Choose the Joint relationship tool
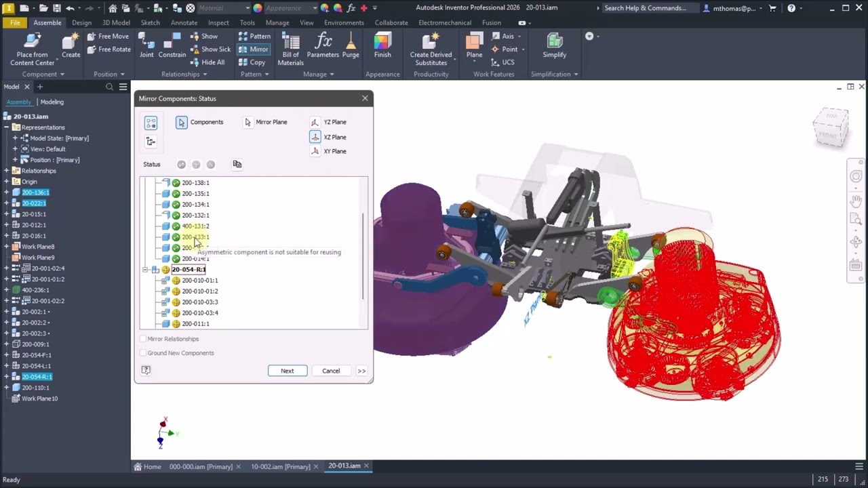 coord(146,45)
